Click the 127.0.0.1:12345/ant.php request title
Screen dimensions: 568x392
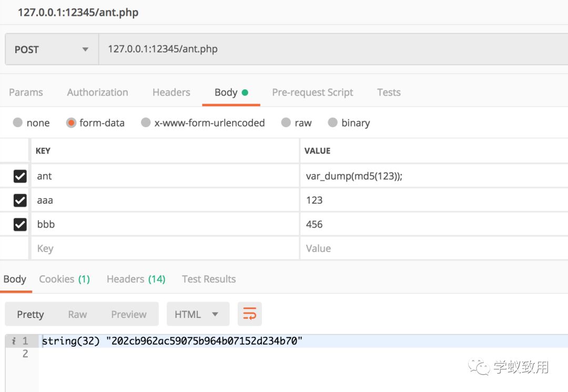78,12
